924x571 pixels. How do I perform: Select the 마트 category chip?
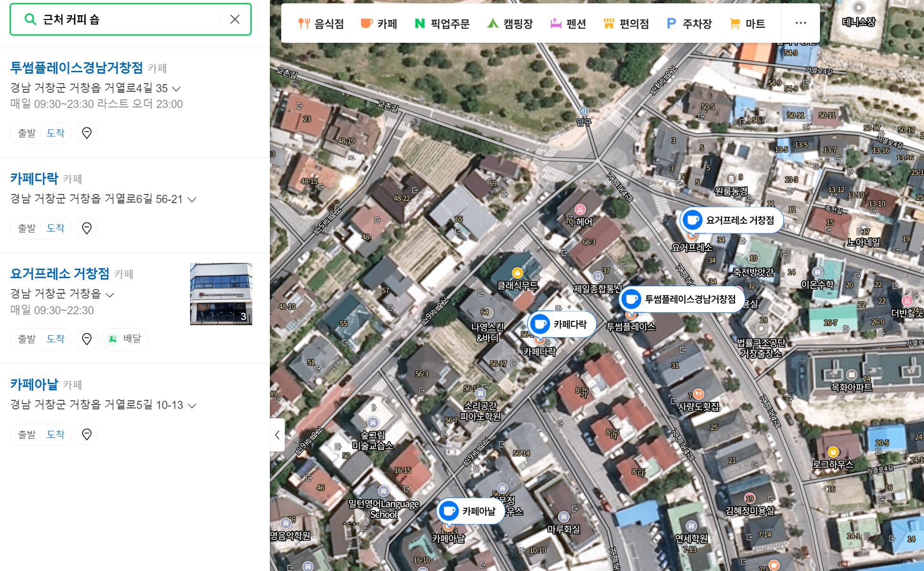pos(747,23)
